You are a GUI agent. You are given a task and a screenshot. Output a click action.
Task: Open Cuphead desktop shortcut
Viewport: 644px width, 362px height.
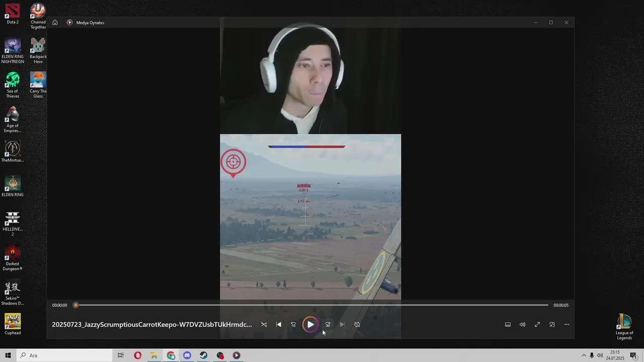13,324
